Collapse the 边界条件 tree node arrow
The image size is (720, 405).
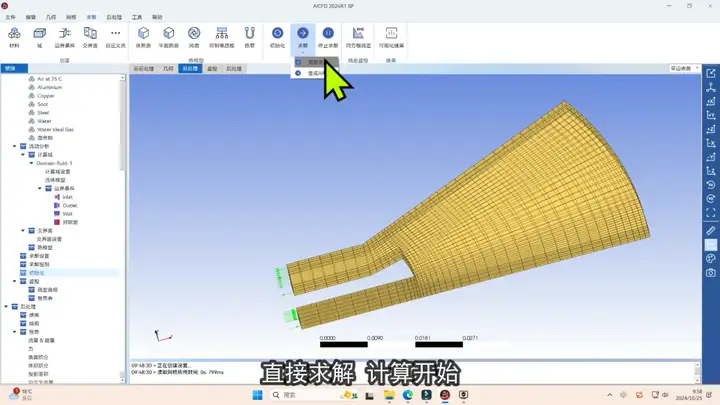tap(40, 188)
